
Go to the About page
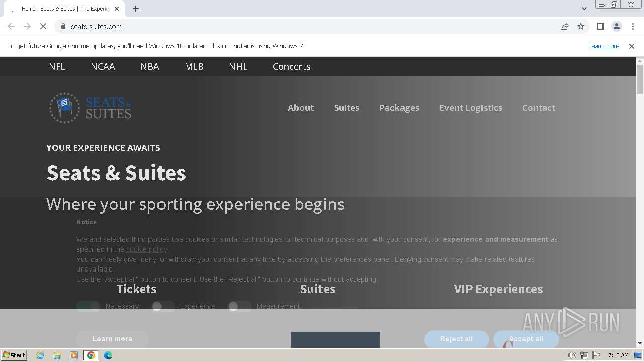[x=301, y=108]
